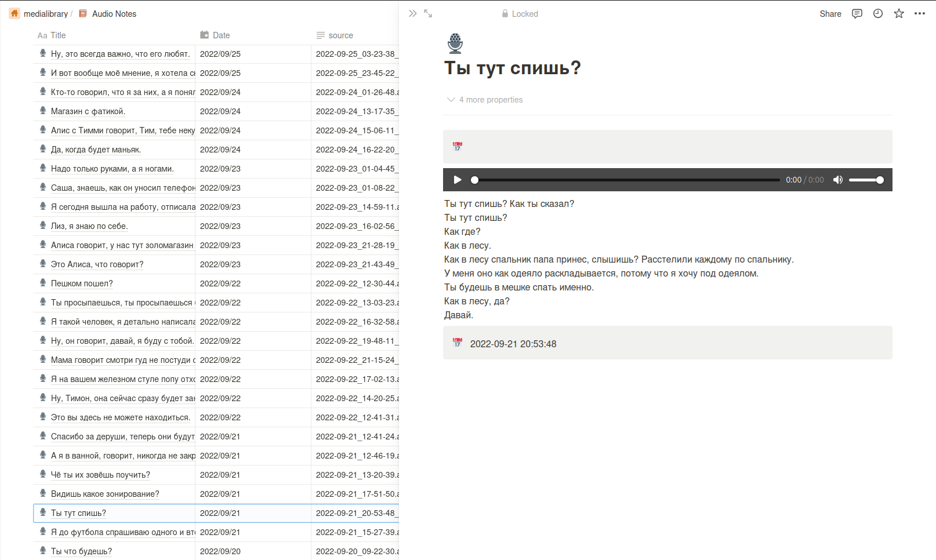
Task: Click microphone icon of 'Да, когда будет маньяк.' row
Action: [x=43, y=149]
